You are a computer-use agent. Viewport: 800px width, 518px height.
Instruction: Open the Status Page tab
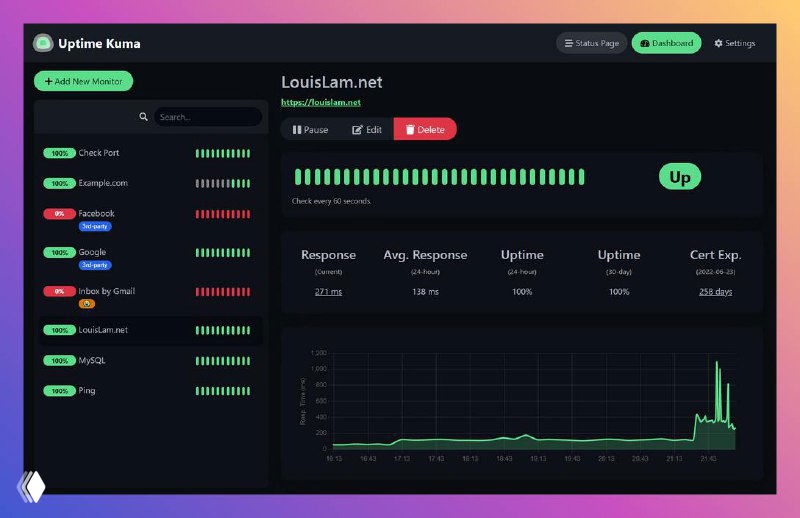pyautogui.click(x=591, y=43)
